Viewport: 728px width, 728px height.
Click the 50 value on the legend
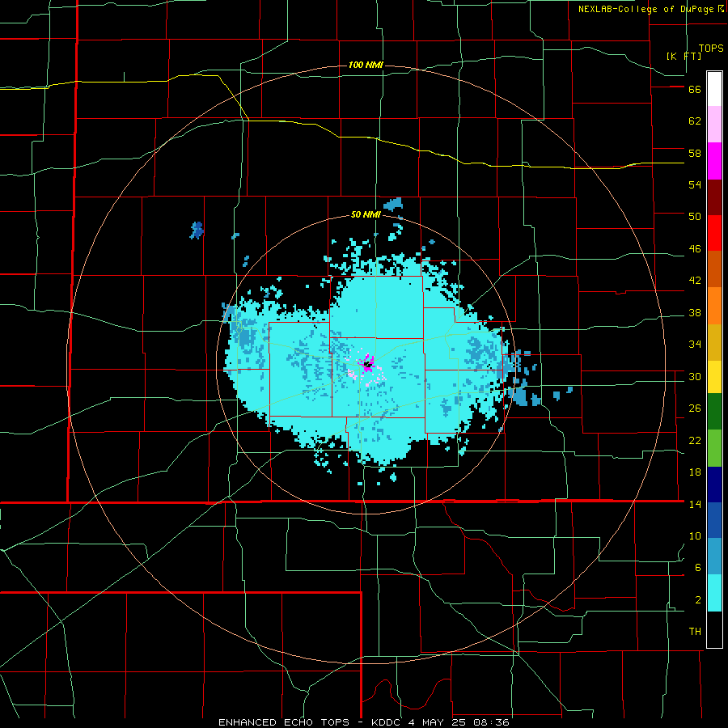pyautogui.click(x=695, y=217)
